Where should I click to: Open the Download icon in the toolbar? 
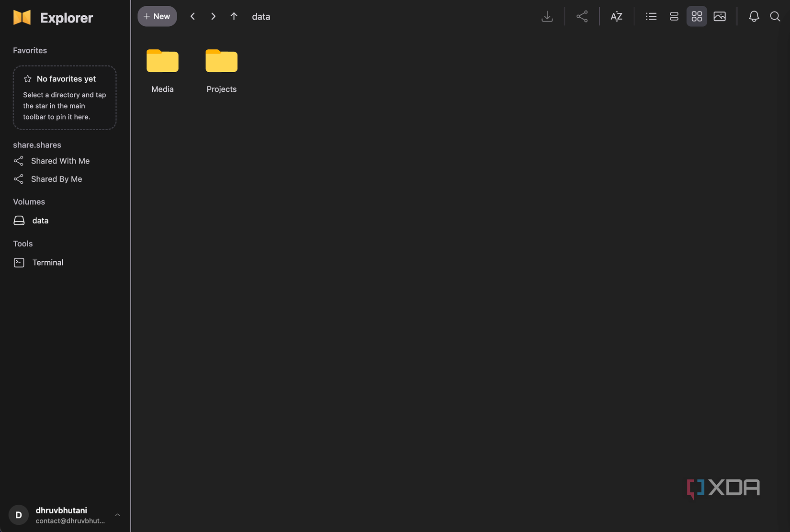click(x=547, y=16)
